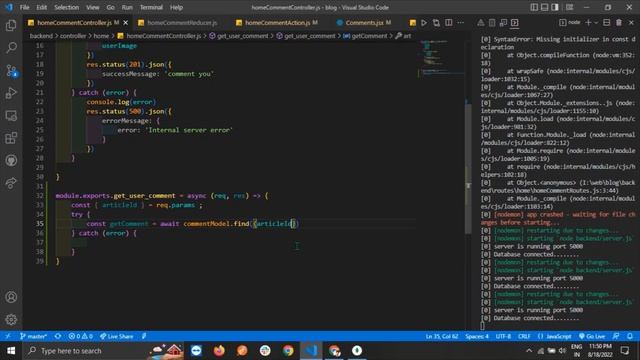
Task: Switch to Comments.jsx tab
Action: (x=364, y=23)
